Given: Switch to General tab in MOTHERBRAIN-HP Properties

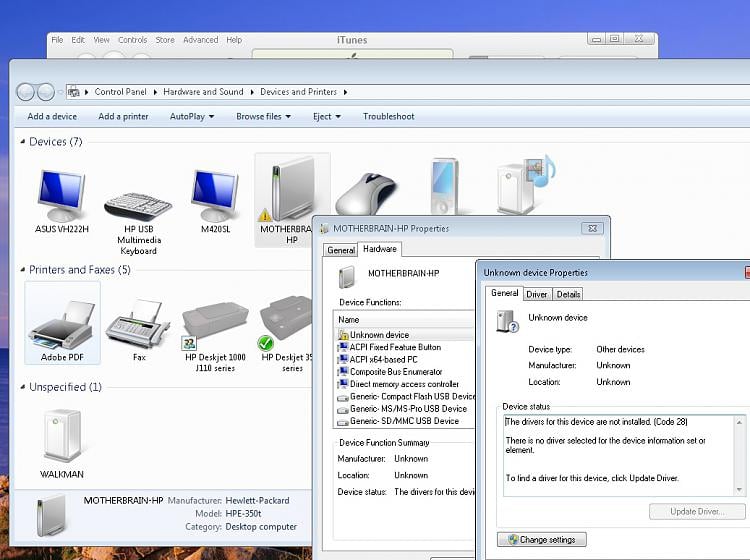Looking at the screenshot, I should [x=341, y=250].
